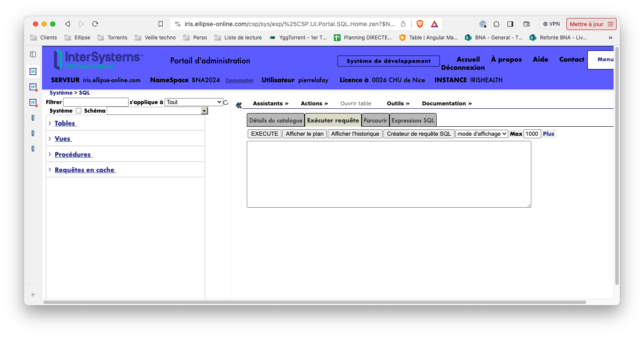644x337 pixels.
Task: Click the refresh icon beside the Tout filter
Action: 226,102
